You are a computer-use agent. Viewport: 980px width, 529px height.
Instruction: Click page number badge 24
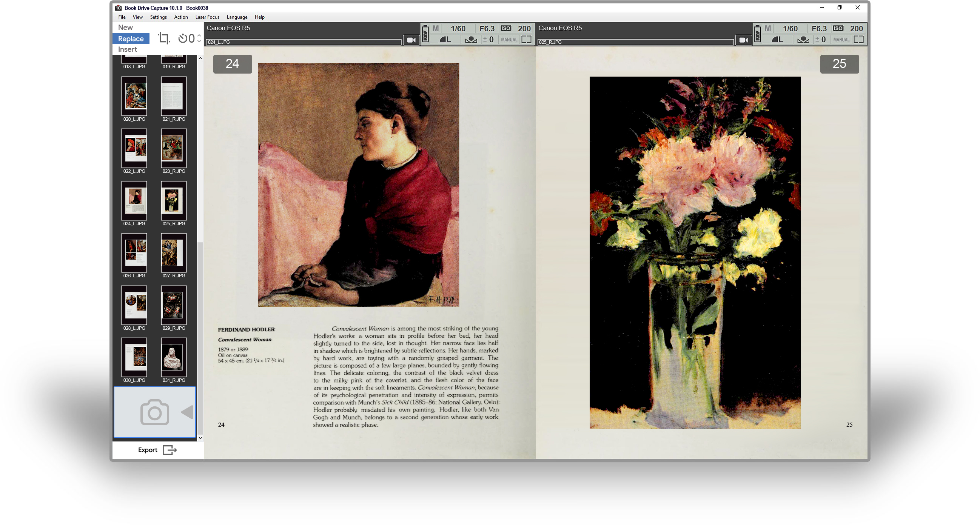233,64
